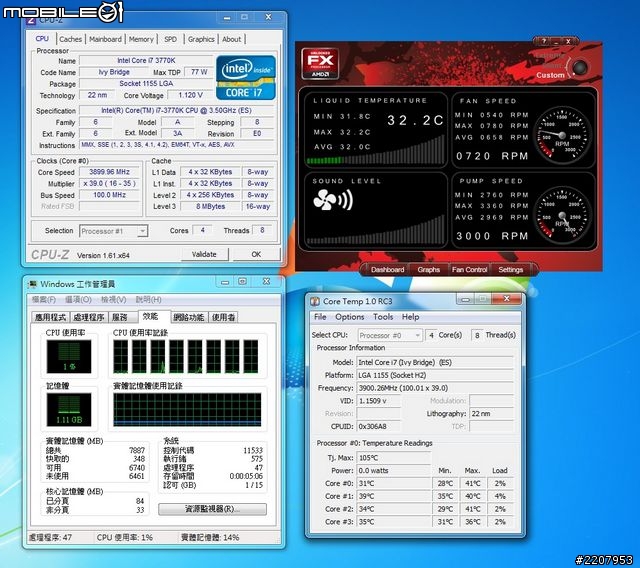Open the Mainboard tab in CPU-Z

tap(105, 39)
